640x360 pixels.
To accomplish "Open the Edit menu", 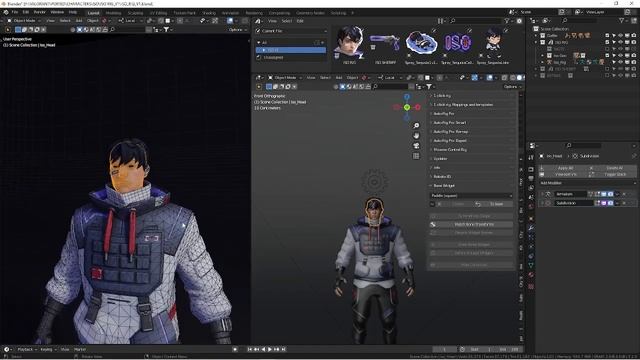I will (26, 12).
